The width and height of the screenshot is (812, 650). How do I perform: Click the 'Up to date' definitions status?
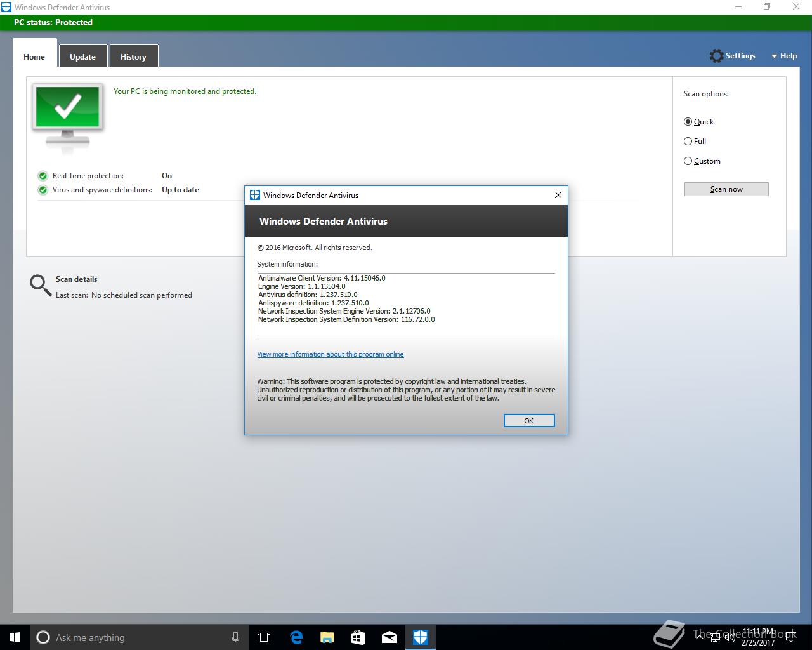click(180, 190)
